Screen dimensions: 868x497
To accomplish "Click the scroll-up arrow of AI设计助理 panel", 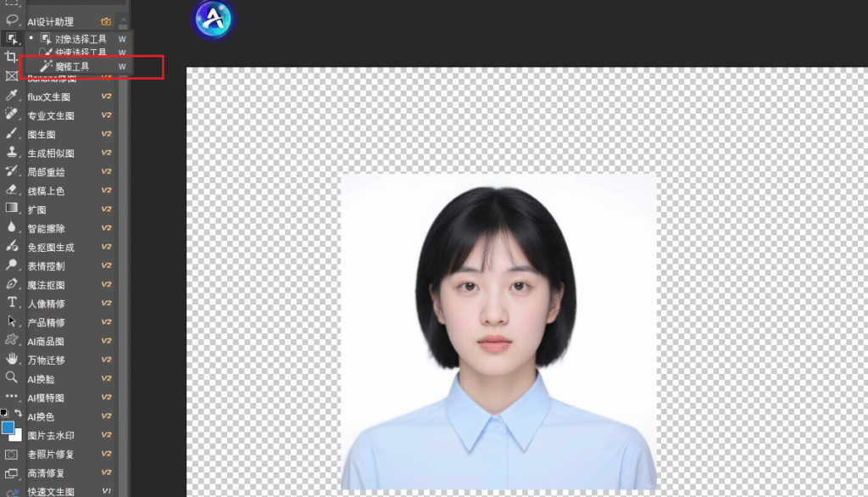I will pos(123,20).
